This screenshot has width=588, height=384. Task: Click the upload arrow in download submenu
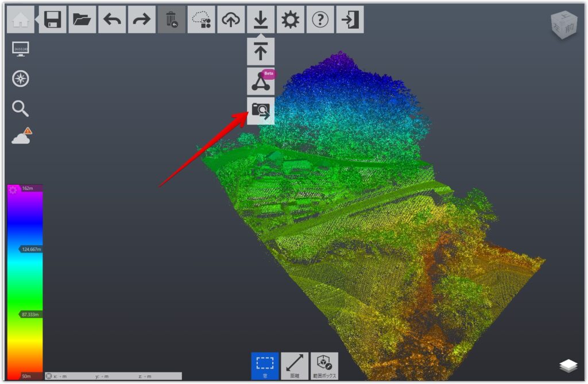[261, 51]
